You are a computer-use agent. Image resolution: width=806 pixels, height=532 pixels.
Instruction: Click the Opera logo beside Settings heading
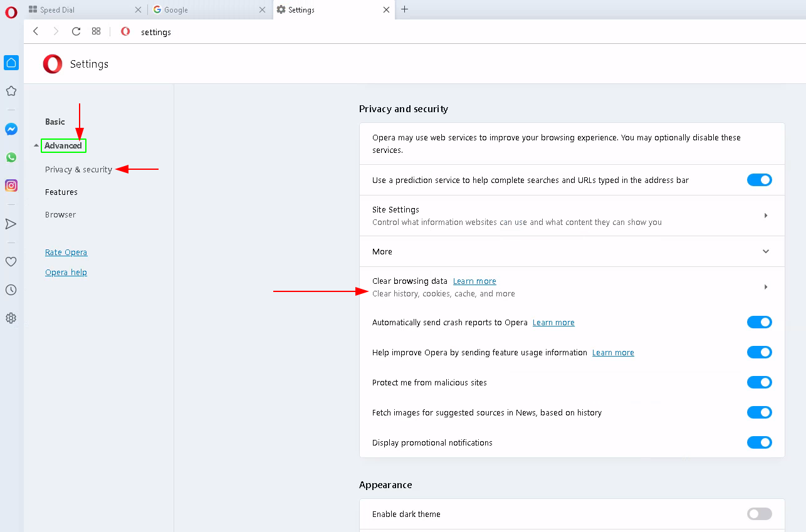point(53,64)
